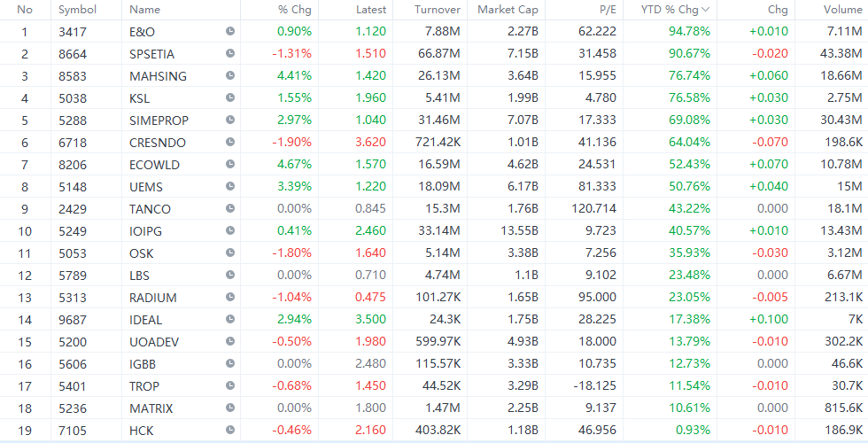The width and height of the screenshot is (868, 443).
Task: Click IGBB volume 46.6K
Action: pos(847,364)
